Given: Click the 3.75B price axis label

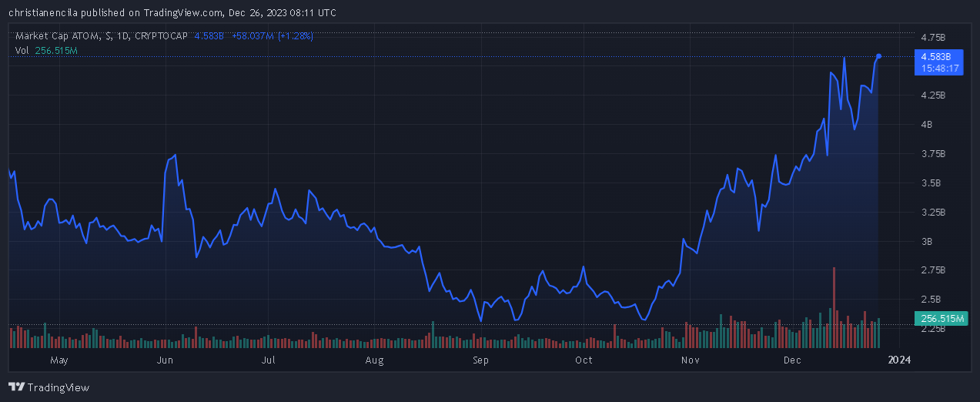Looking at the screenshot, I should (x=933, y=154).
